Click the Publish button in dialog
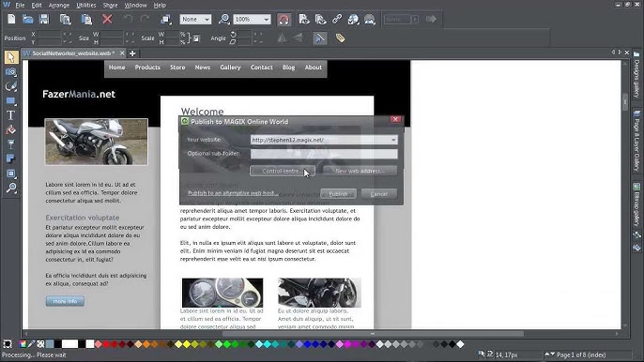Image resolution: width=644 pixels, height=362 pixels. (x=338, y=194)
